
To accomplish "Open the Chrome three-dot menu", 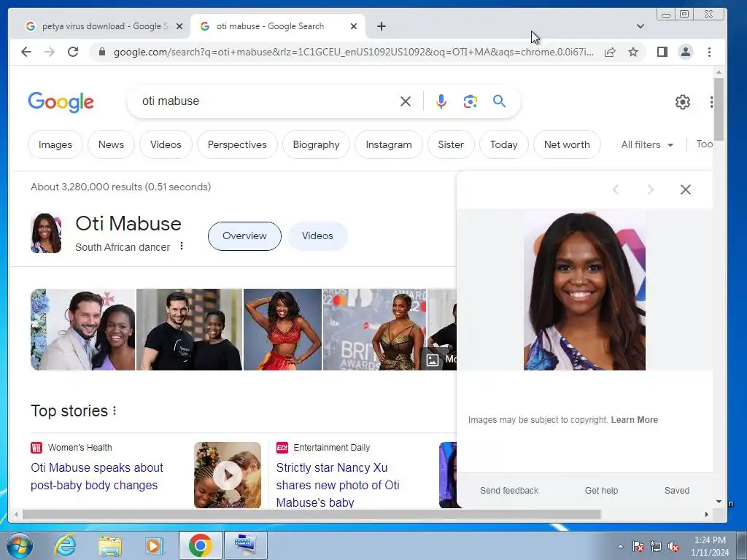I will pyautogui.click(x=709, y=52).
